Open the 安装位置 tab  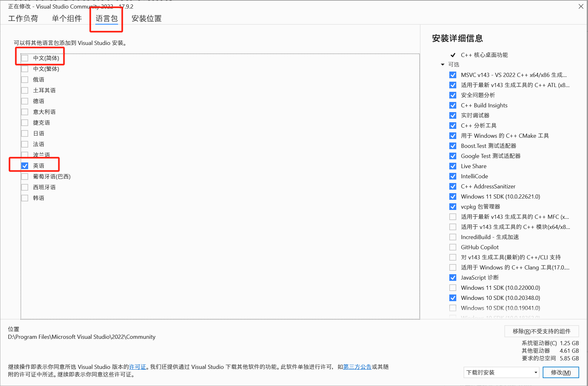tap(147, 18)
